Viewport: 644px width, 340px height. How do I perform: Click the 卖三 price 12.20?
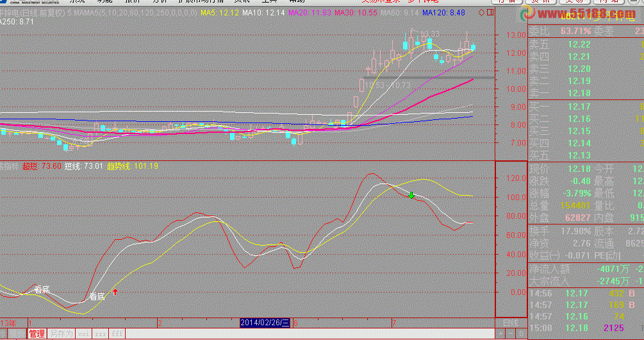tap(579, 69)
